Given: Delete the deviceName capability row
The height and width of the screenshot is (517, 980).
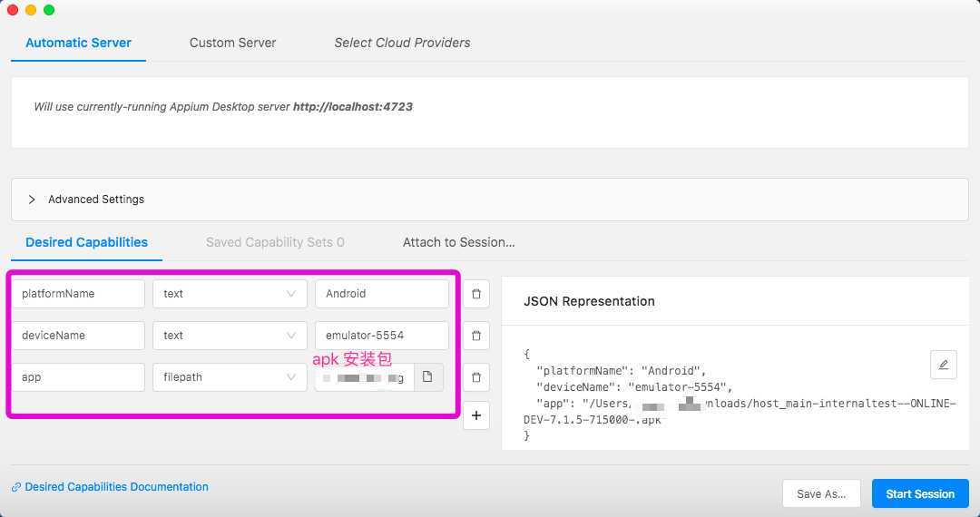Looking at the screenshot, I should (x=476, y=336).
